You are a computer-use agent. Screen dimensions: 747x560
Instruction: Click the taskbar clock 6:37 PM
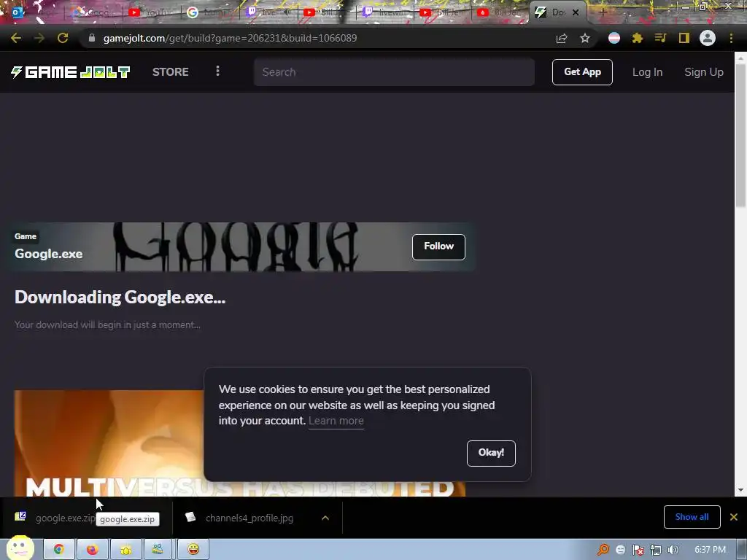(x=710, y=550)
